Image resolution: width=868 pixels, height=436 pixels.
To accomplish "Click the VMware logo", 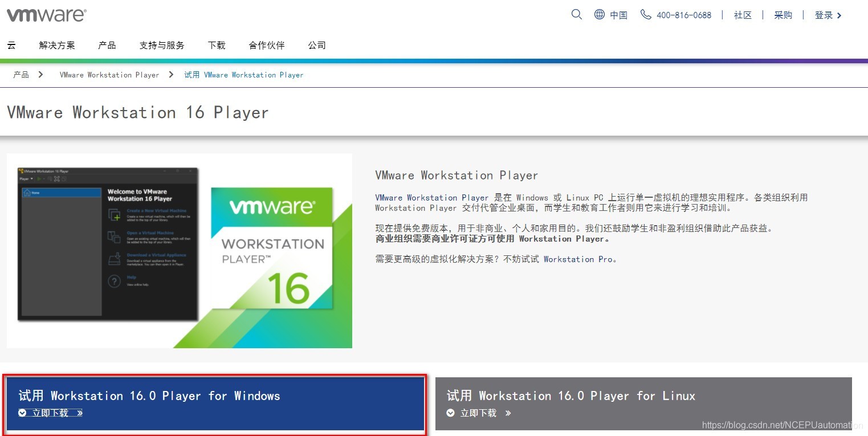I will click(47, 15).
